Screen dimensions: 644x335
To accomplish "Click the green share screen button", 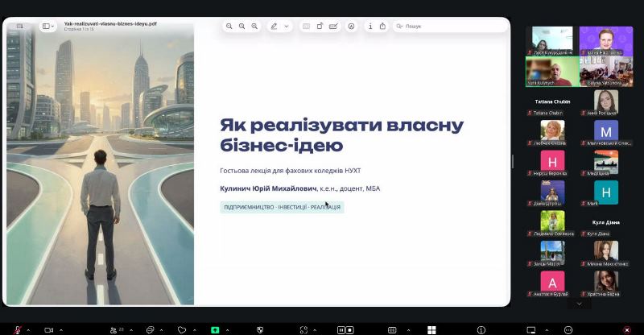I will point(215,329).
